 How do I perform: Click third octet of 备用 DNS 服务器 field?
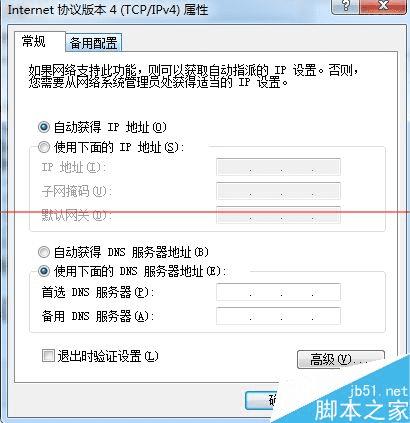297,316
